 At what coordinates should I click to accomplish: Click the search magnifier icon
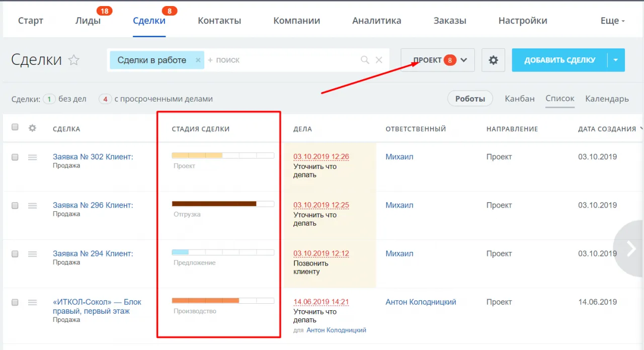click(x=365, y=60)
